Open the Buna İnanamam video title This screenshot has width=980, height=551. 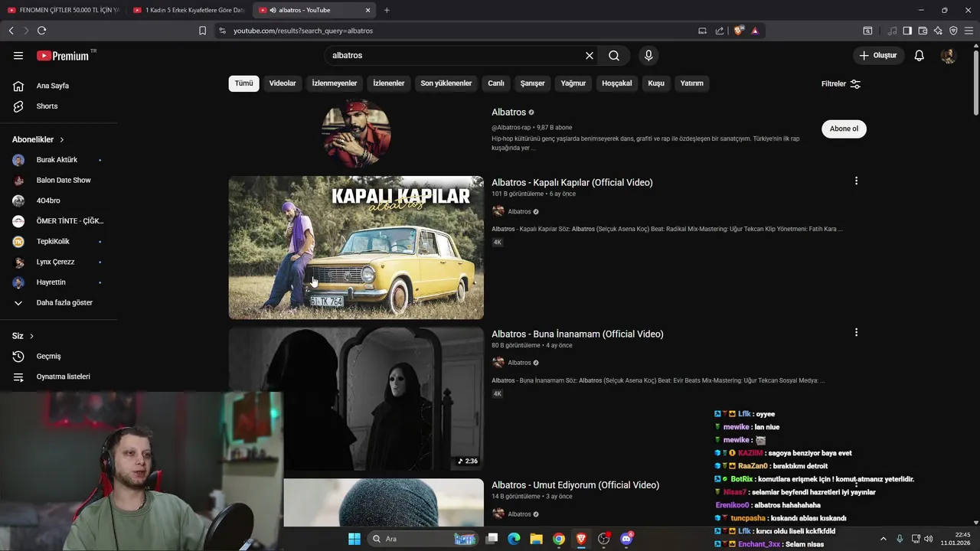(577, 334)
